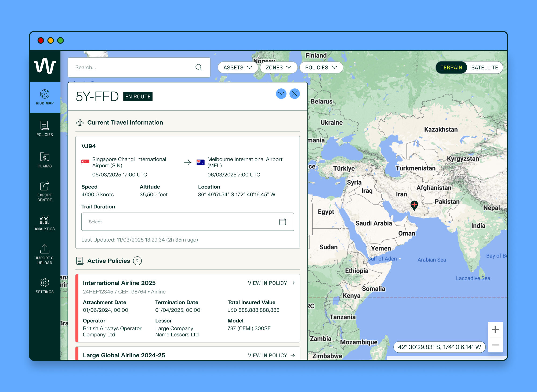537x392 pixels.
Task: Switch map to Satellite view
Action: point(485,68)
